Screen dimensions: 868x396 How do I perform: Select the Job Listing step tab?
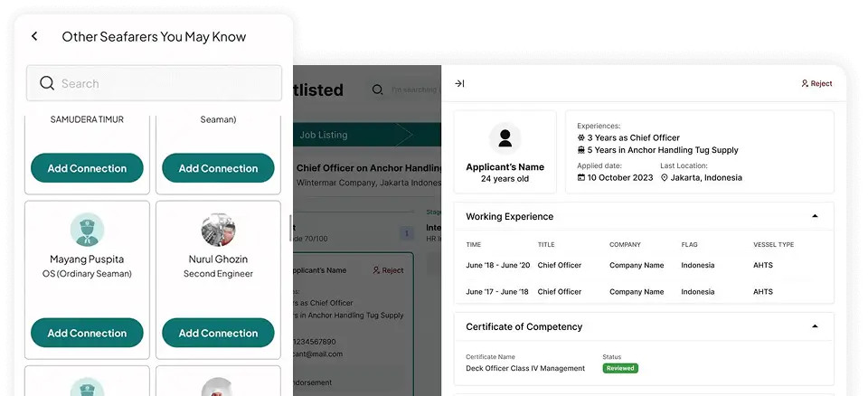tap(324, 135)
